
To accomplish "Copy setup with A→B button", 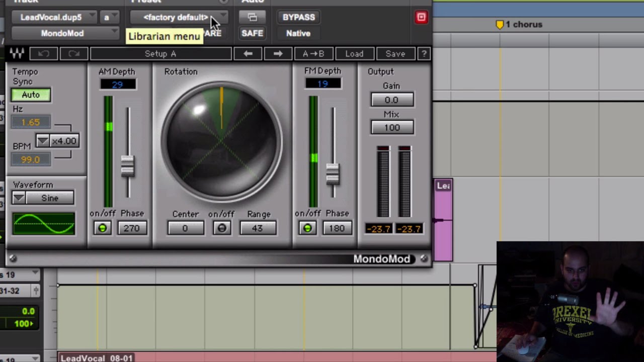I will [313, 53].
